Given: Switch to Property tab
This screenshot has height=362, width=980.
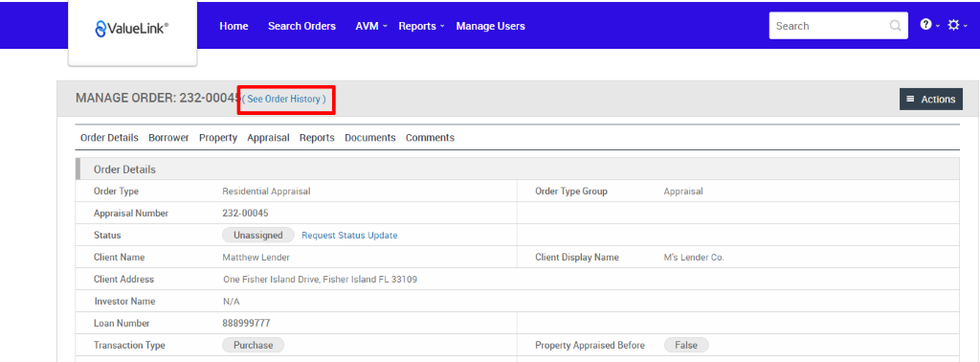Looking at the screenshot, I should tap(218, 138).
